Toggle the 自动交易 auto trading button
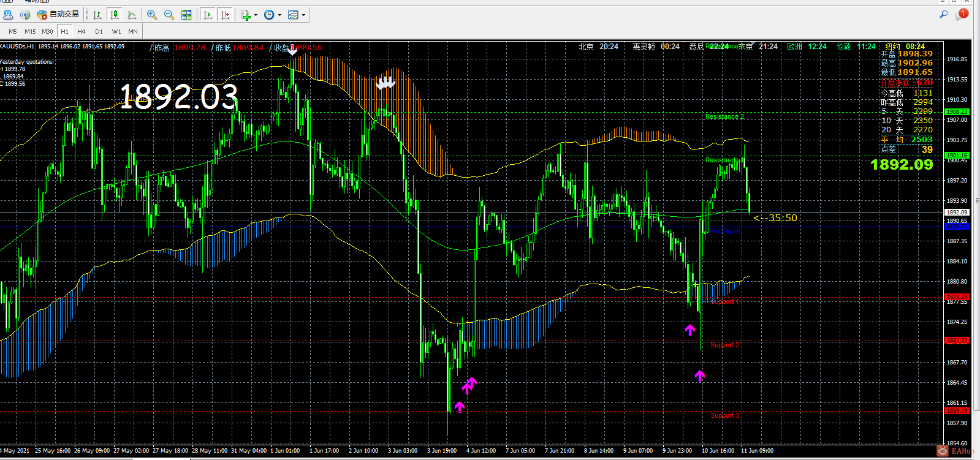 (x=58, y=14)
